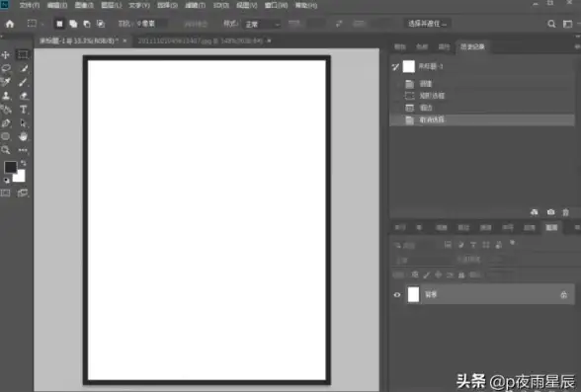
Task: Filter layers by smart object icon
Action: pos(498,245)
